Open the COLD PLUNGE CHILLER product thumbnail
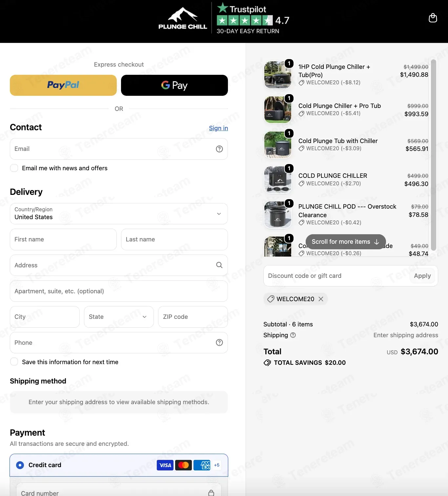 [x=278, y=180]
